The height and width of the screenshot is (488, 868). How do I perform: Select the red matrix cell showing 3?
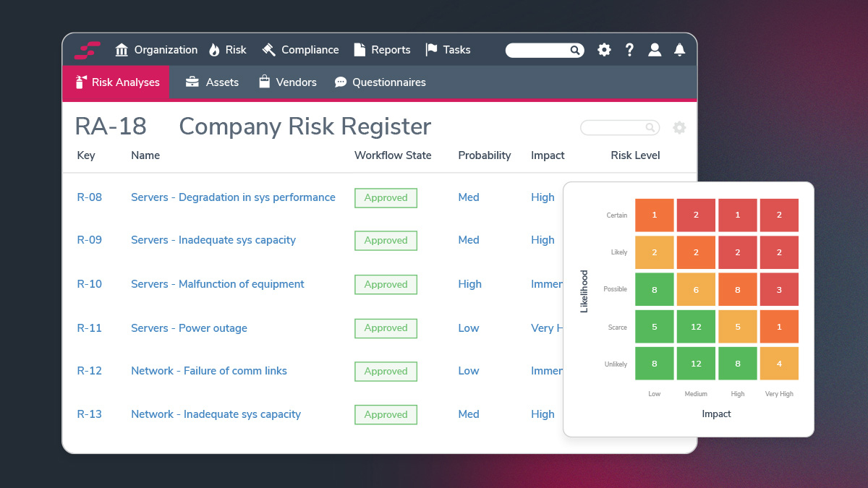pyautogui.click(x=779, y=289)
